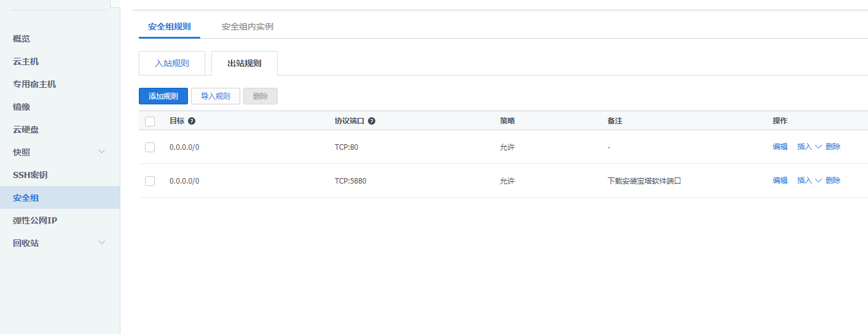Click the 添加规则 button
Screen dimensions: 868x334
point(163,96)
